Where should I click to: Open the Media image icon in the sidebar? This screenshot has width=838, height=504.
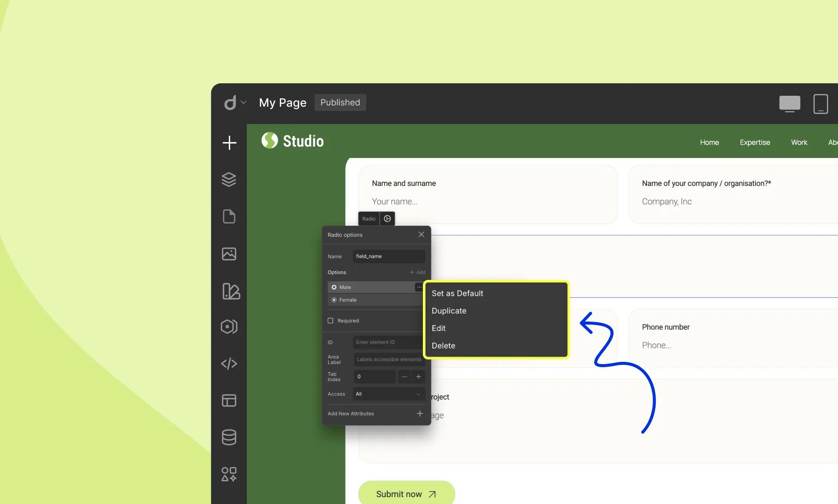[x=229, y=254]
